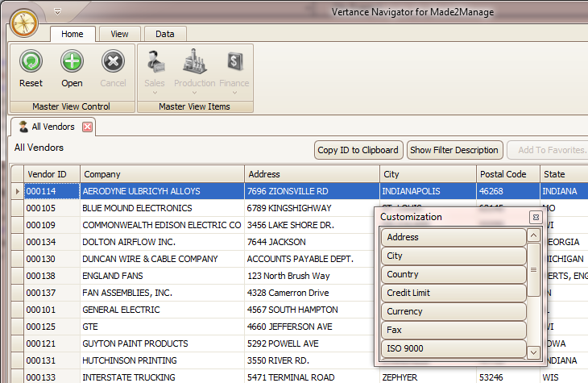The image size is (588, 383).
Task: Select Currency field in Customization list
Action: tap(453, 312)
